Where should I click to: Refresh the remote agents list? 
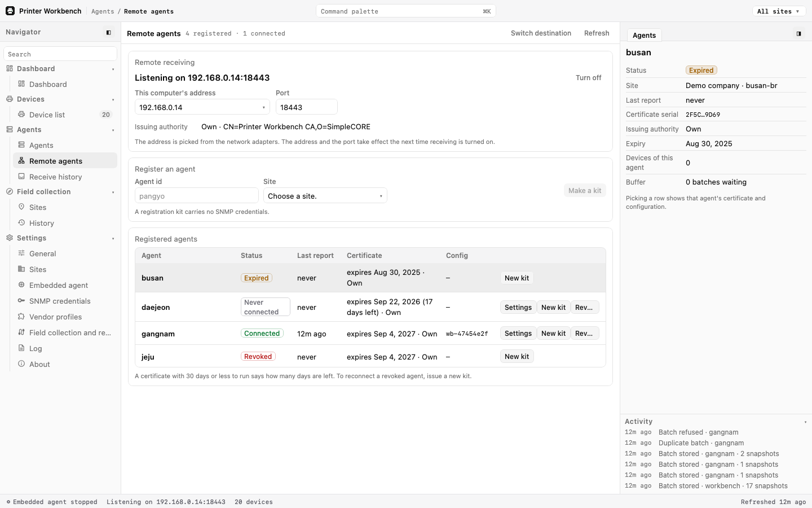(x=597, y=33)
